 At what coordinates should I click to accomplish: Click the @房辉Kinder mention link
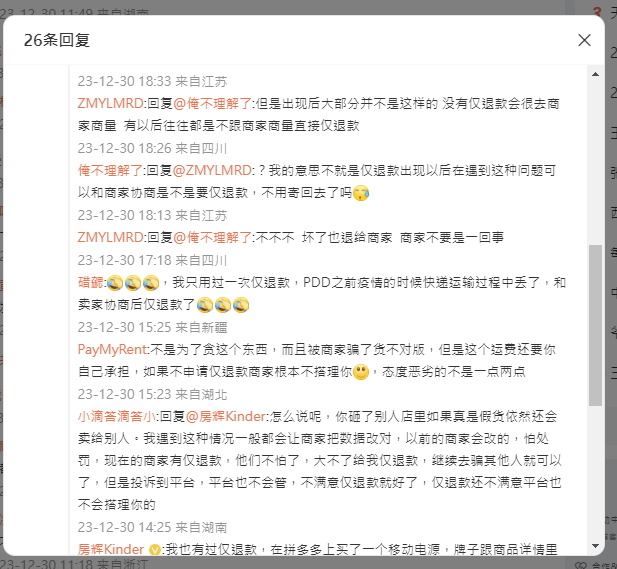226,416
